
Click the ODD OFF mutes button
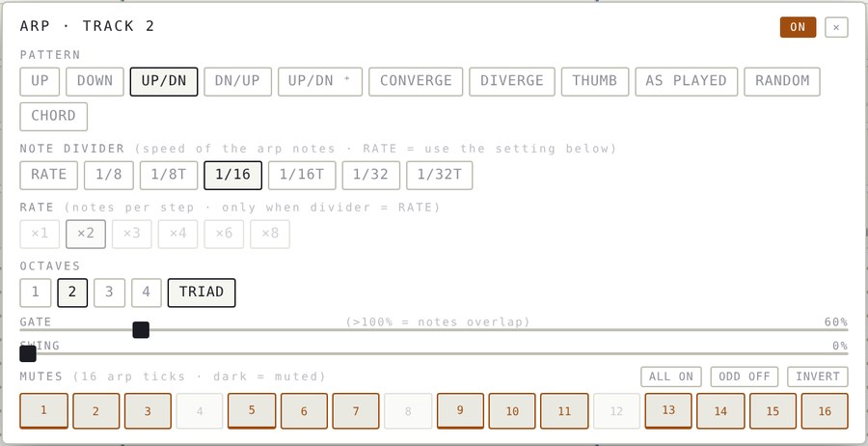tap(745, 376)
